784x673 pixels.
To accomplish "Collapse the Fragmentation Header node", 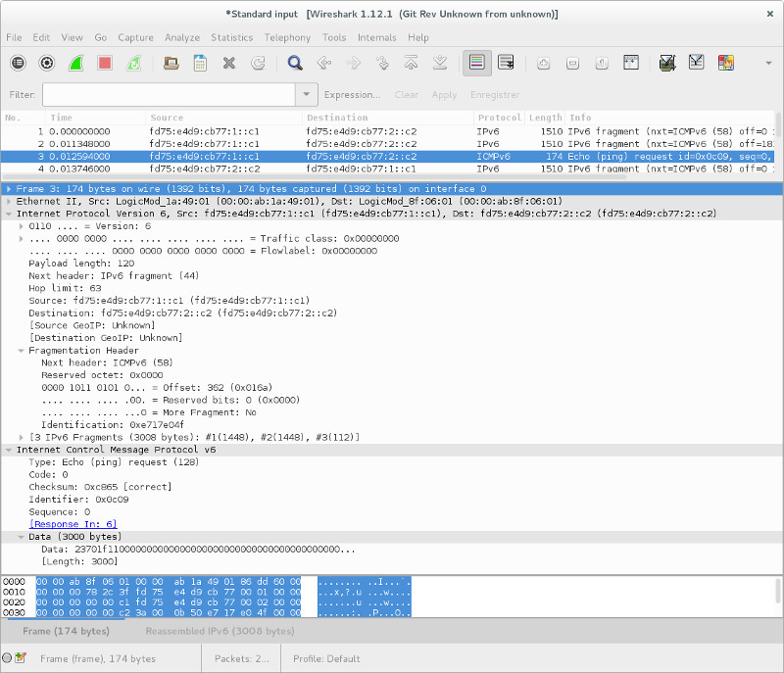I will tap(21, 351).
